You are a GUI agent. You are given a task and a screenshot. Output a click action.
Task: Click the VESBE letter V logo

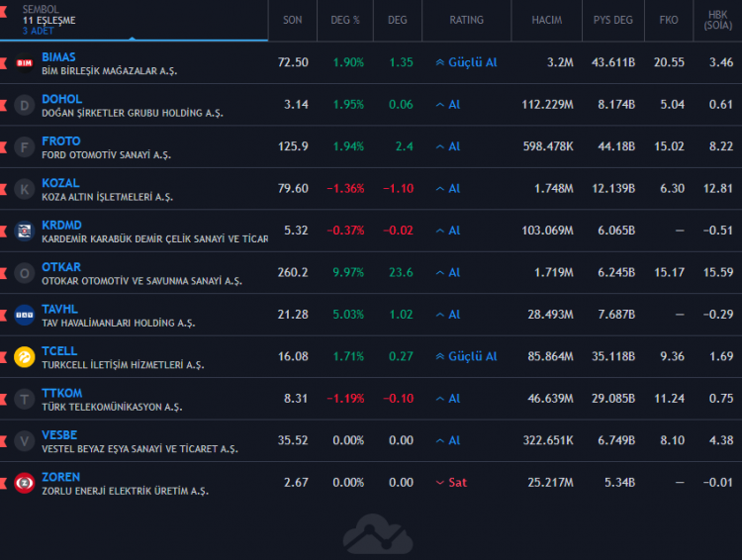pos(25,441)
